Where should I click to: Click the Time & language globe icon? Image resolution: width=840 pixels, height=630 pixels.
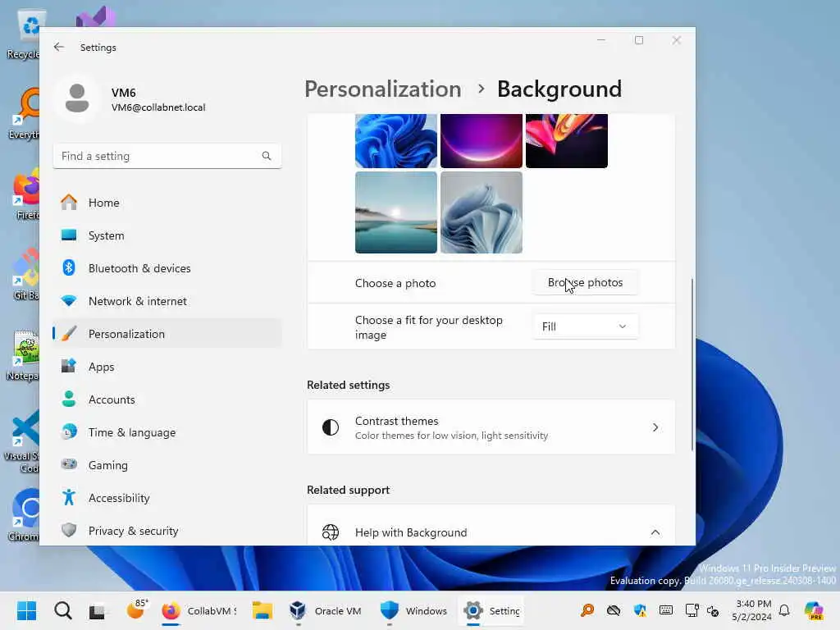69,431
